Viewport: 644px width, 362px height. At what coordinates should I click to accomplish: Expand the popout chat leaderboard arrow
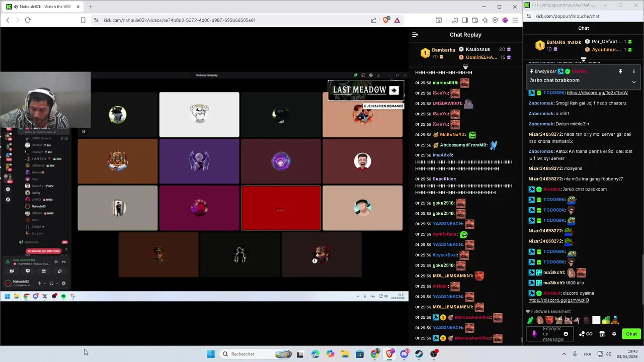(x=584, y=59)
